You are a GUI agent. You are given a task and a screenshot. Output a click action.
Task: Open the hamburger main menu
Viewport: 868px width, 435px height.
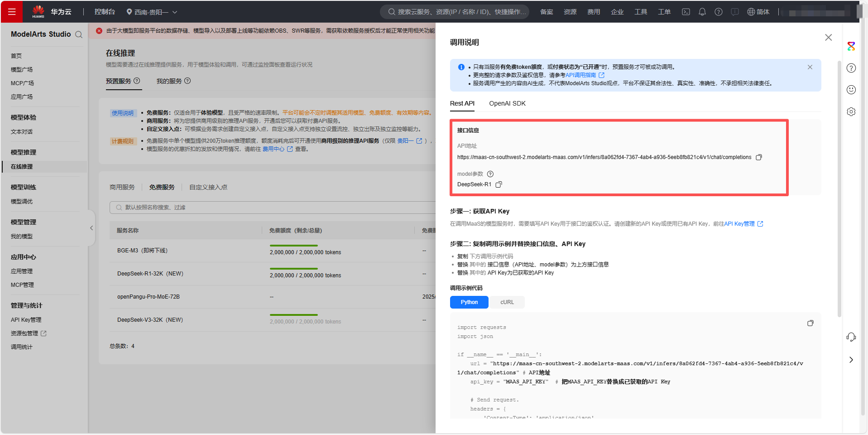(12, 12)
